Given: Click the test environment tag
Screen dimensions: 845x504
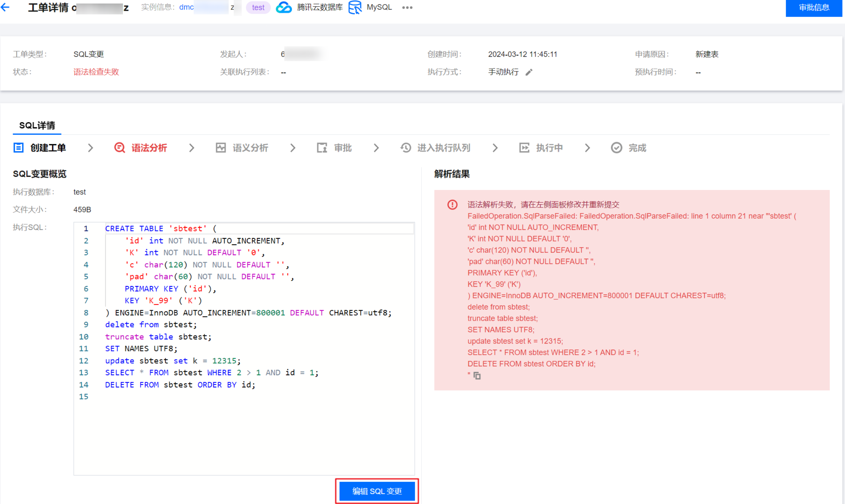Looking at the screenshot, I should [x=258, y=7].
